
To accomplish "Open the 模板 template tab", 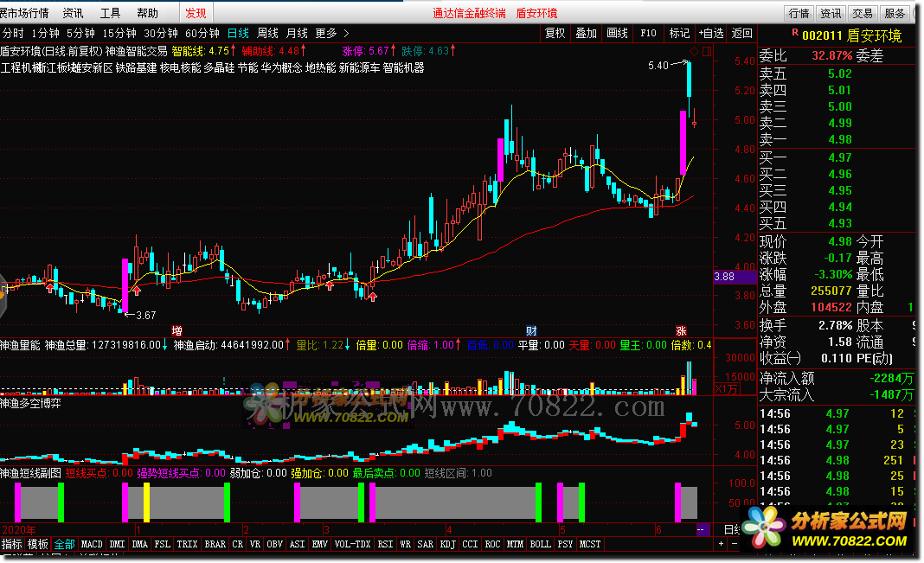I will (x=38, y=544).
